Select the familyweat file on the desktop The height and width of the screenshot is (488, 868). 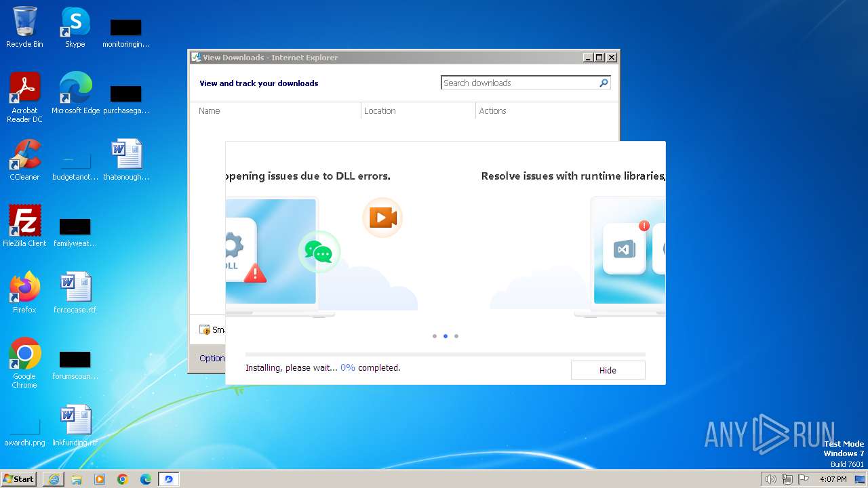point(75,232)
